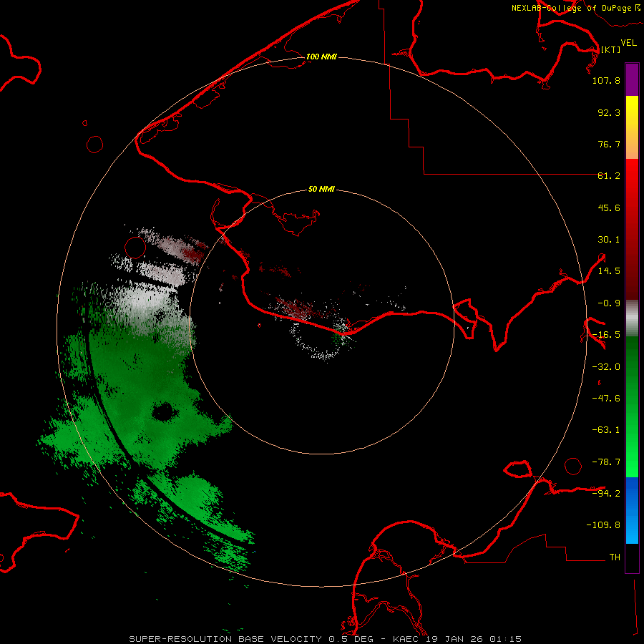Viewport: 644px width, 644px height.
Task: Select the blue segment of the color bar
Action: (x=632, y=510)
